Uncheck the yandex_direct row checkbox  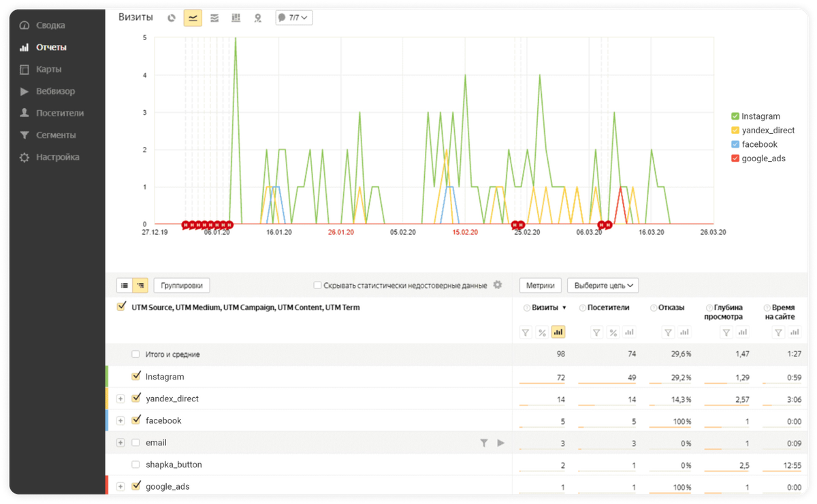click(135, 398)
